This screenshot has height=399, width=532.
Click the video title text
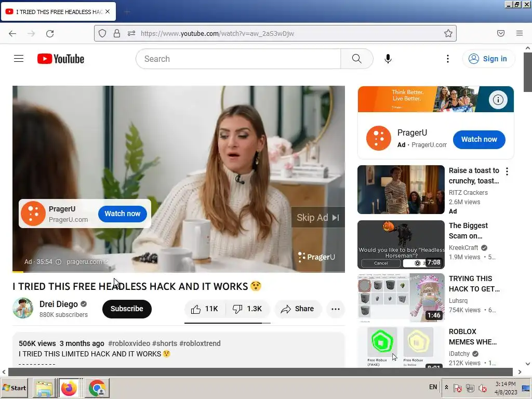(x=137, y=286)
